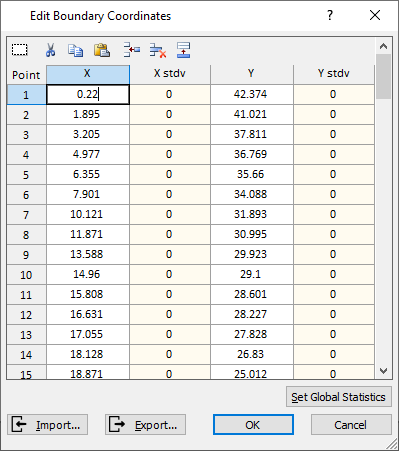
Task: Click the Y cell with value 37.811
Action: [x=252, y=134]
